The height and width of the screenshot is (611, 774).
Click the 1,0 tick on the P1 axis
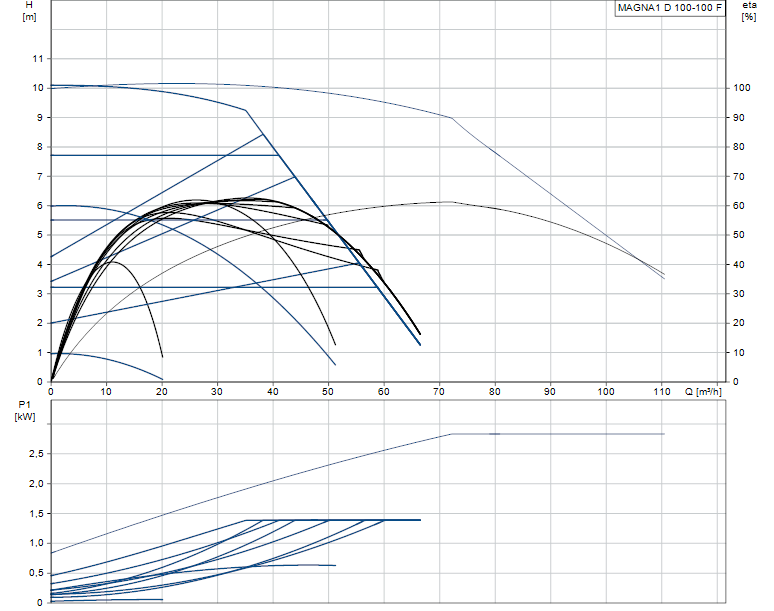tap(37, 543)
